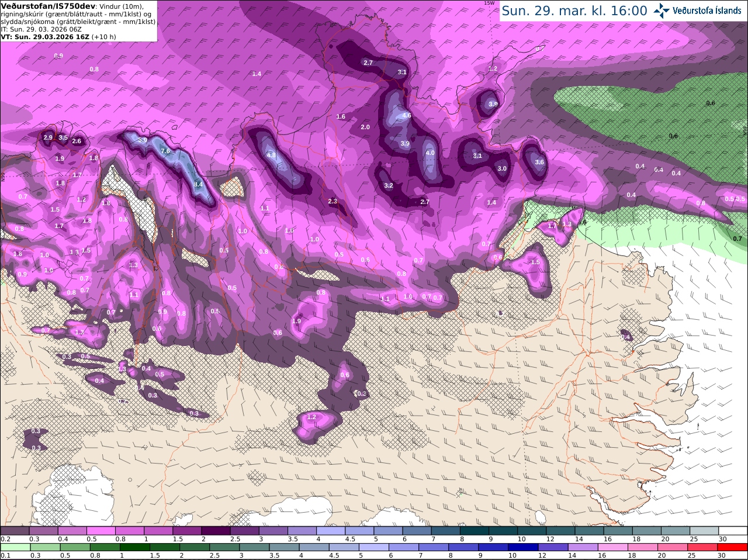This screenshot has height=560, width=748.
Task: Select the 2.3 value label on map
Action: pos(333,201)
